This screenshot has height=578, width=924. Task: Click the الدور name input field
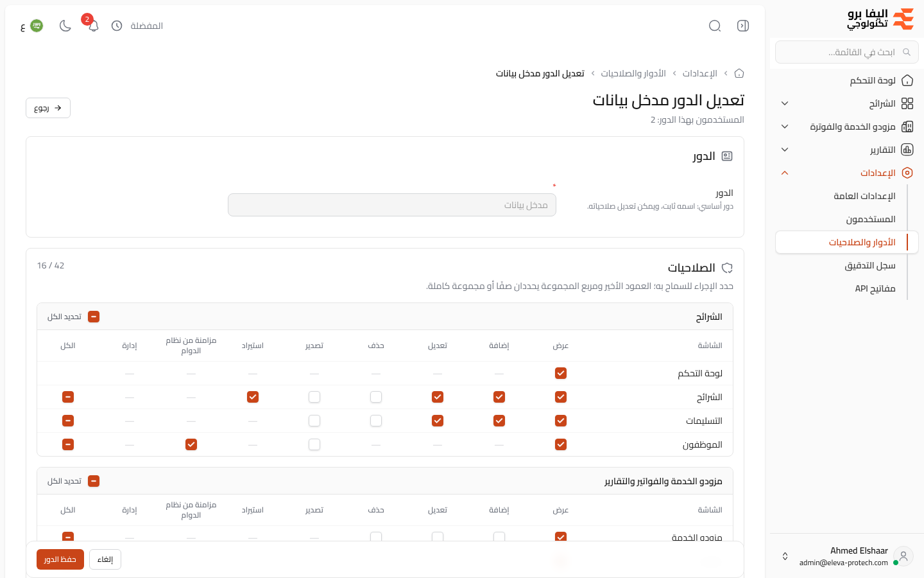(392, 205)
